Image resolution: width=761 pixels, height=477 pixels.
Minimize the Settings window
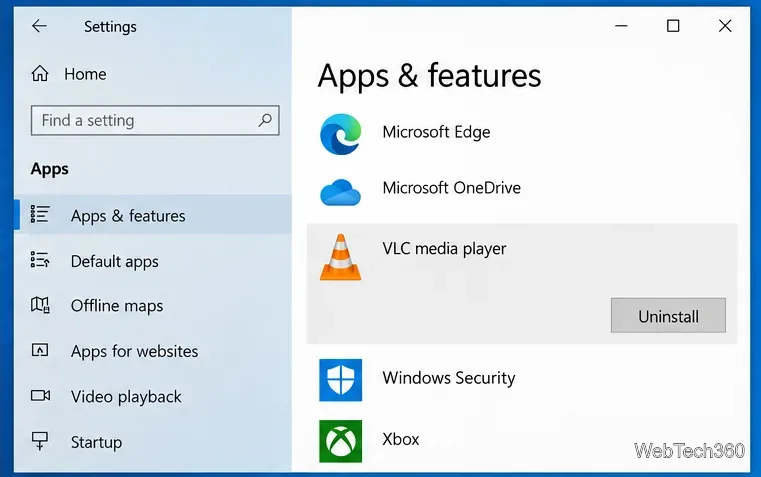pyautogui.click(x=621, y=26)
